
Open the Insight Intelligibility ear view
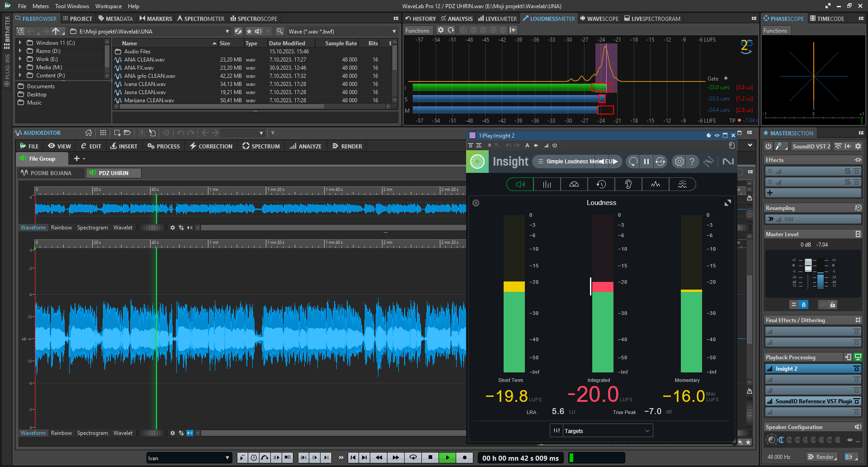click(x=628, y=184)
